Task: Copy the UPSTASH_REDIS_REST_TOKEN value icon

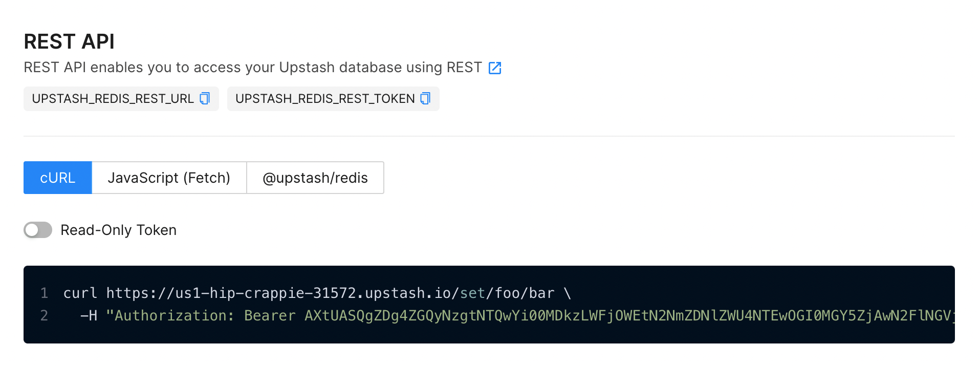Action: (425, 98)
